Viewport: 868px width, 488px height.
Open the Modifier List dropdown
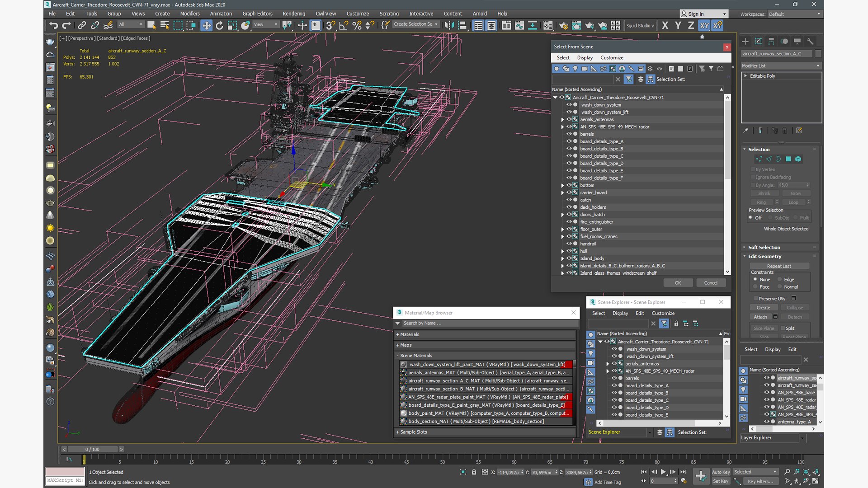781,66
